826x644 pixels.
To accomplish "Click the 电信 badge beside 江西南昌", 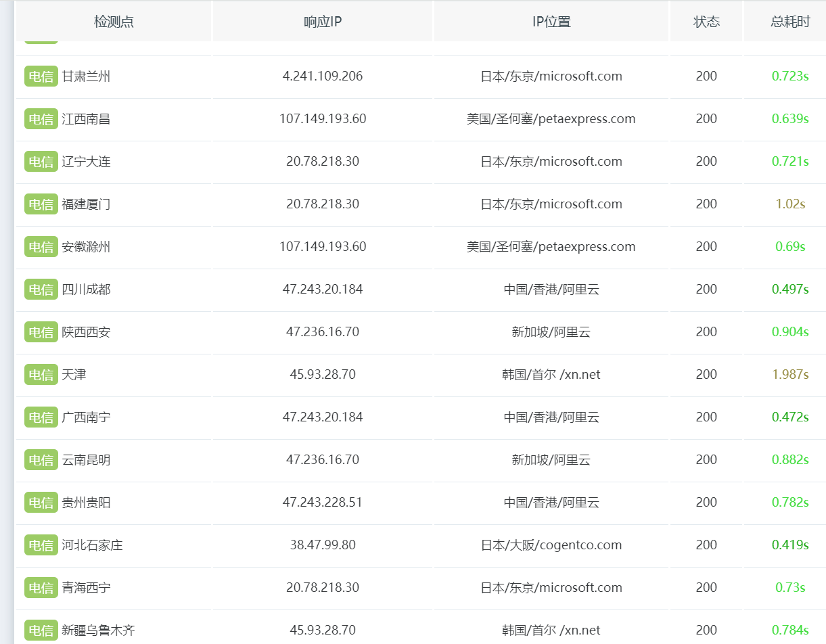I will [x=41, y=119].
